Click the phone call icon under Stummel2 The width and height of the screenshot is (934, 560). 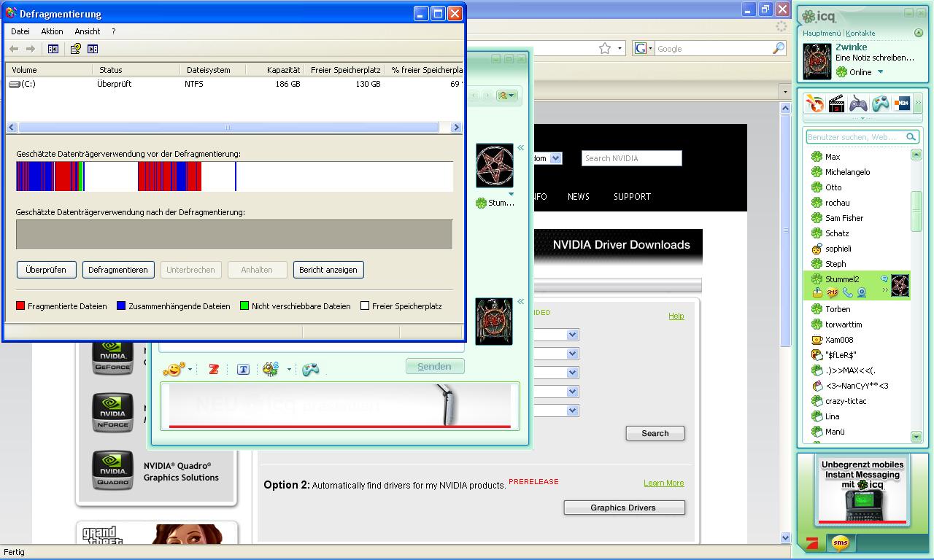(847, 292)
